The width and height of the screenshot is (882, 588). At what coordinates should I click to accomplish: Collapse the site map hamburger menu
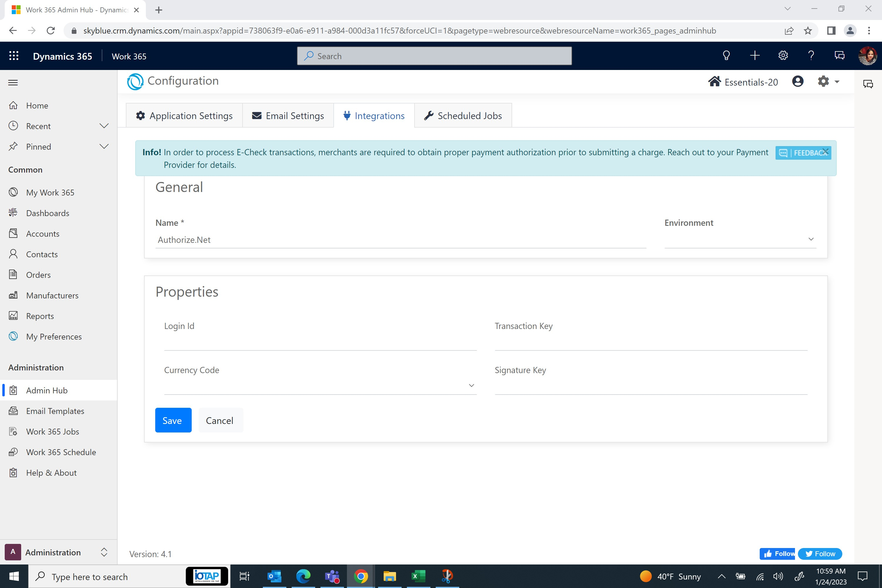(x=13, y=83)
